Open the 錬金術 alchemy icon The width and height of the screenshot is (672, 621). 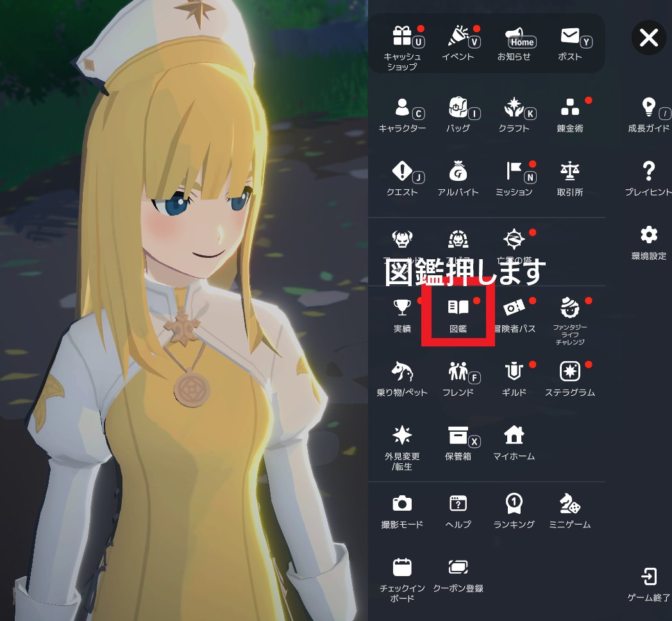pos(570,107)
